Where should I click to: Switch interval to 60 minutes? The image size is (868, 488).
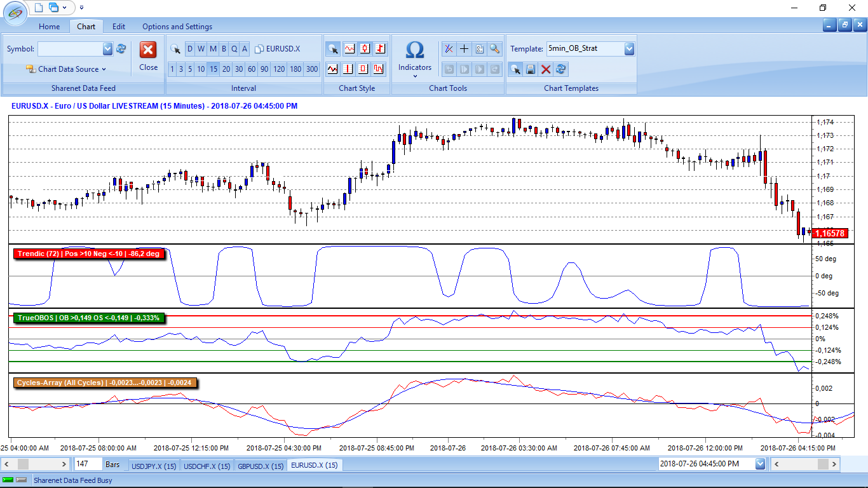pos(252,69)
